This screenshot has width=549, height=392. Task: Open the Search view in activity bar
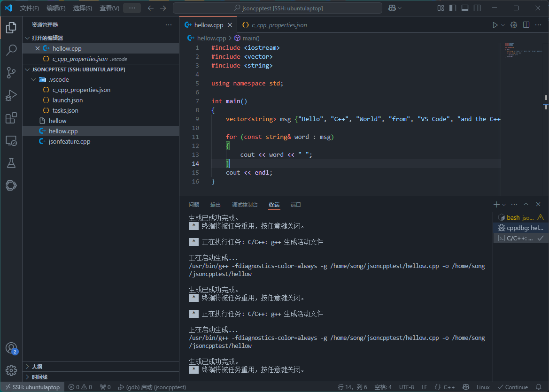click(x=11, y=50)
